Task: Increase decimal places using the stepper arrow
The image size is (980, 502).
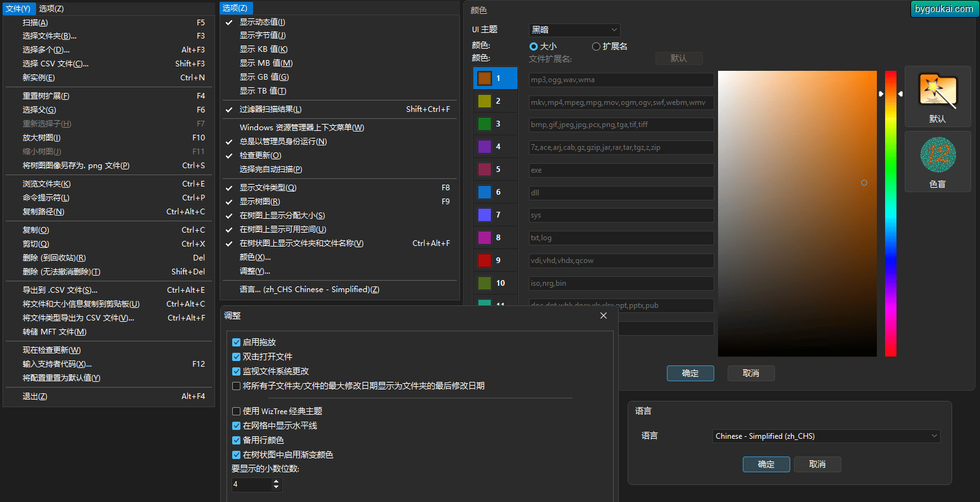Action: tap(276, 481)
